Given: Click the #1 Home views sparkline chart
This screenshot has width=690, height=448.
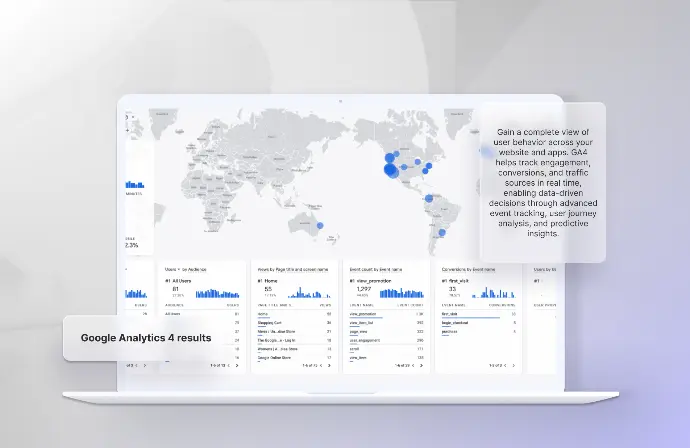Looking at the screenshot, I should (309, 293).
